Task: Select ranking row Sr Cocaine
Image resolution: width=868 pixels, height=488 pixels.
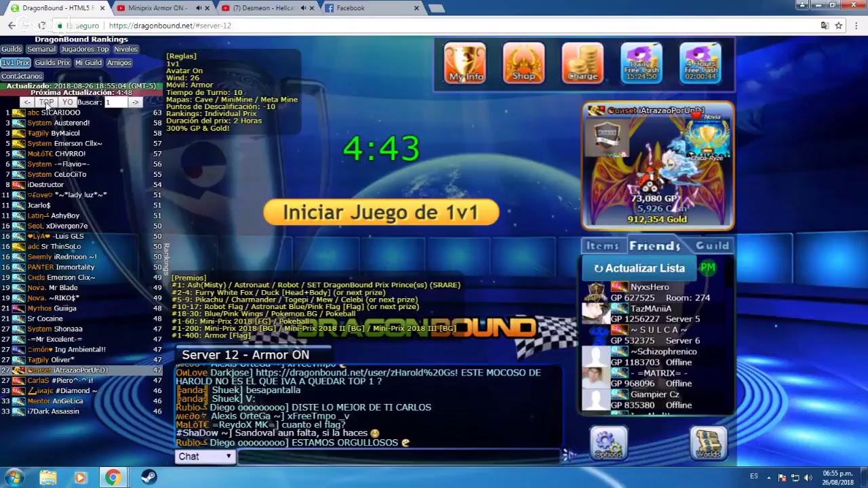Action: click(x=81, y=319)
